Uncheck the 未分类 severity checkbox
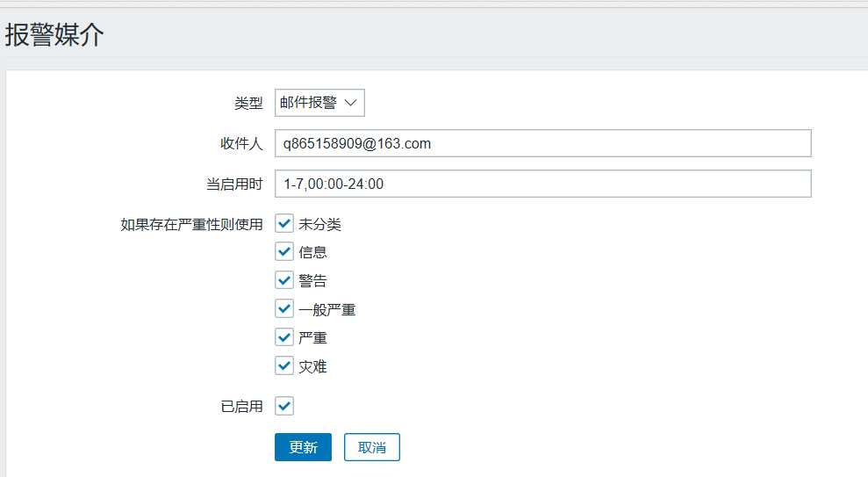 [x=284, y=224]
